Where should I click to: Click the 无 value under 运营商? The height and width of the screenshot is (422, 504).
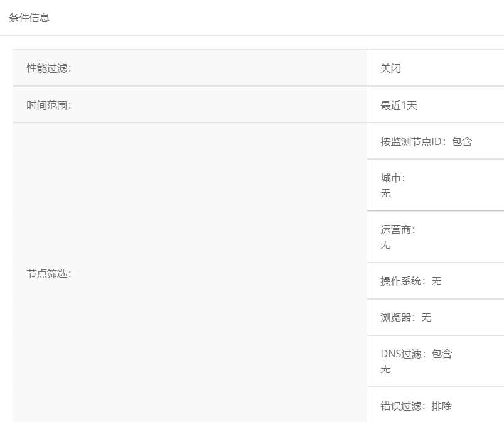pos(385,245)
